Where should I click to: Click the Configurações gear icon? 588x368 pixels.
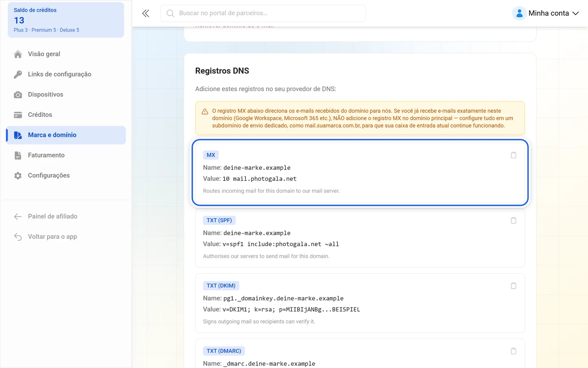[x=18, y=176]
